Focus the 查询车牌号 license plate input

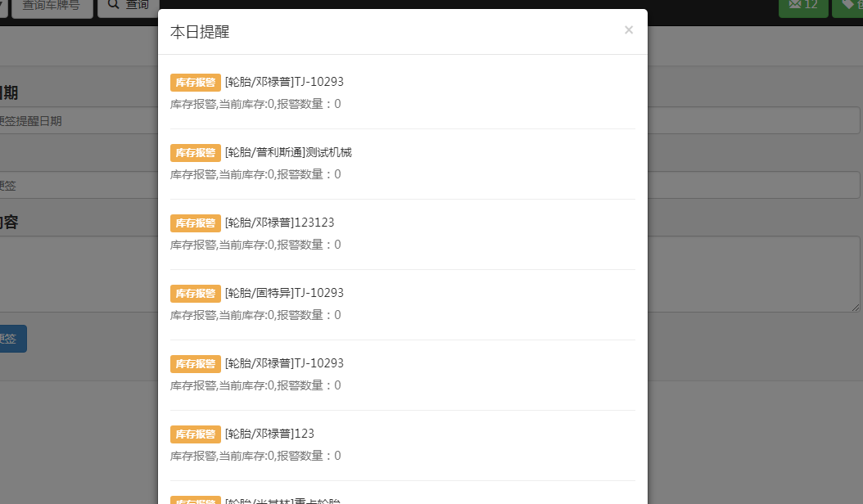click(52, 5)
